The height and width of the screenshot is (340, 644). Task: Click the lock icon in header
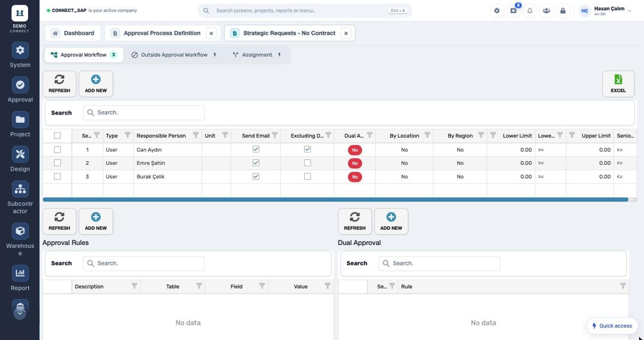point(563,11)
